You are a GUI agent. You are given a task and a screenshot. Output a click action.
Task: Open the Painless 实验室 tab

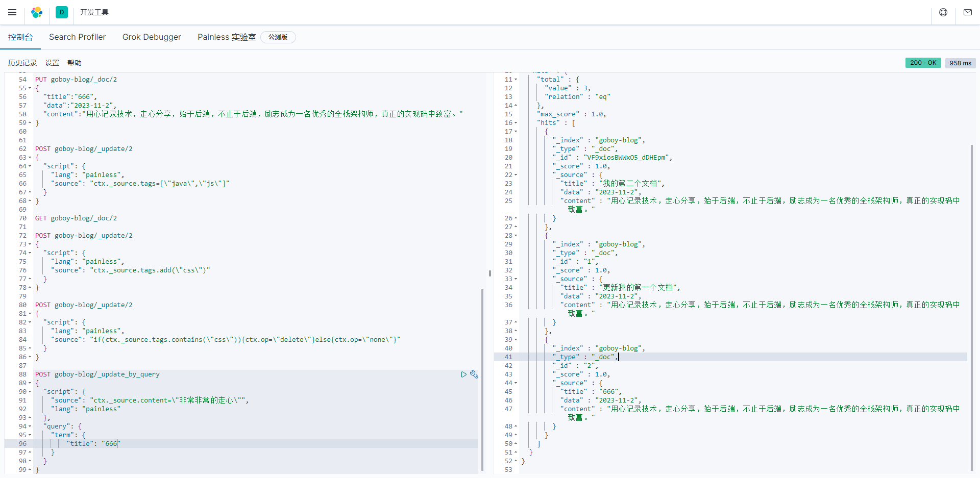coord(227,37)
